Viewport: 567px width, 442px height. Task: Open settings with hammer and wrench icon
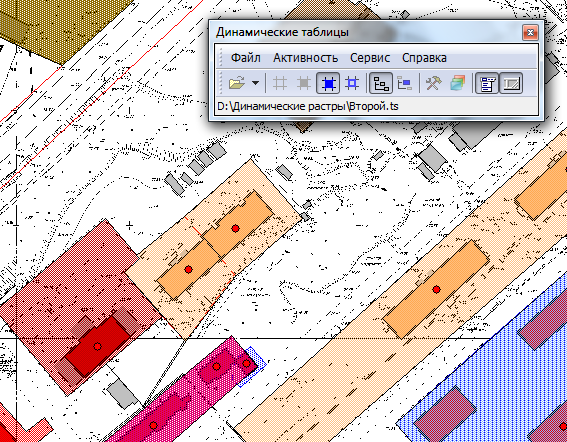[x=433, y=84]
